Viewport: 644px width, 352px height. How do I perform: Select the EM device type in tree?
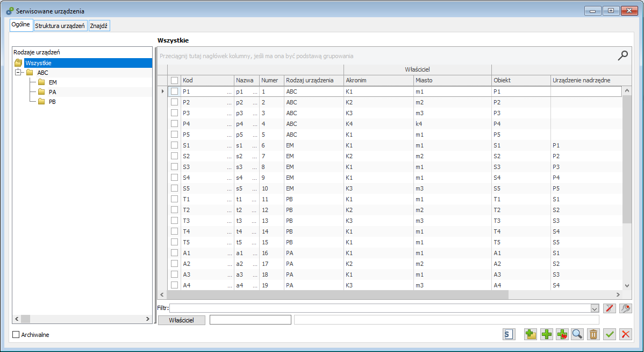53,82
